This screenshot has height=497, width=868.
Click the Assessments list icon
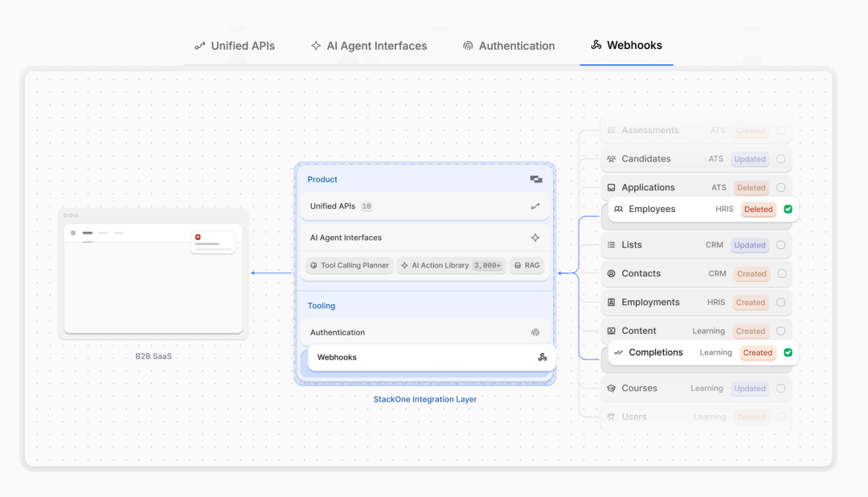(x=611, y=130)
